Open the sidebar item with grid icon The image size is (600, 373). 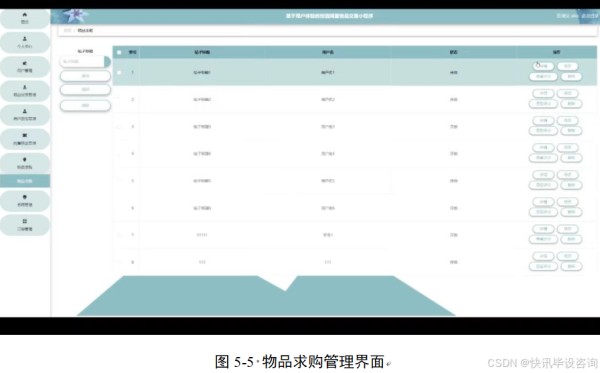24,225
